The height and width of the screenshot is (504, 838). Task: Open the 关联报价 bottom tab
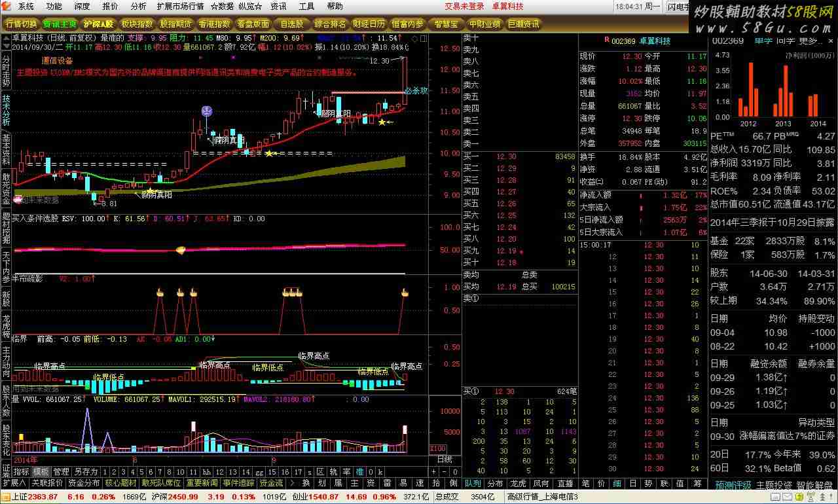pos(47,482)
